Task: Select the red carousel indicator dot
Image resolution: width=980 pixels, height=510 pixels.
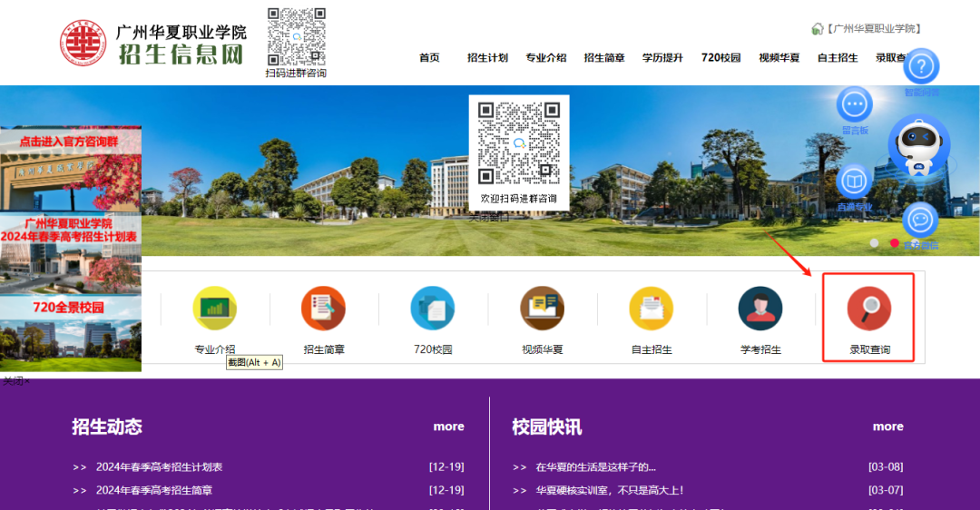Action: tap(895, 243)
